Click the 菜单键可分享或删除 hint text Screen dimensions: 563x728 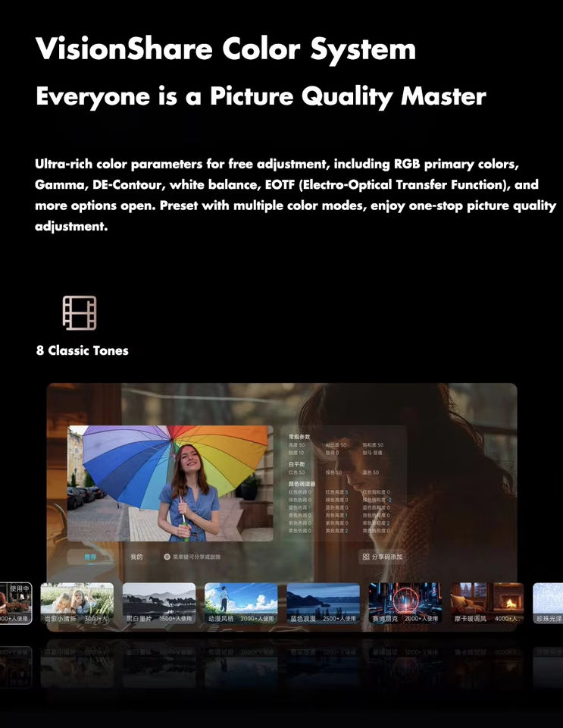coord(196,557)
